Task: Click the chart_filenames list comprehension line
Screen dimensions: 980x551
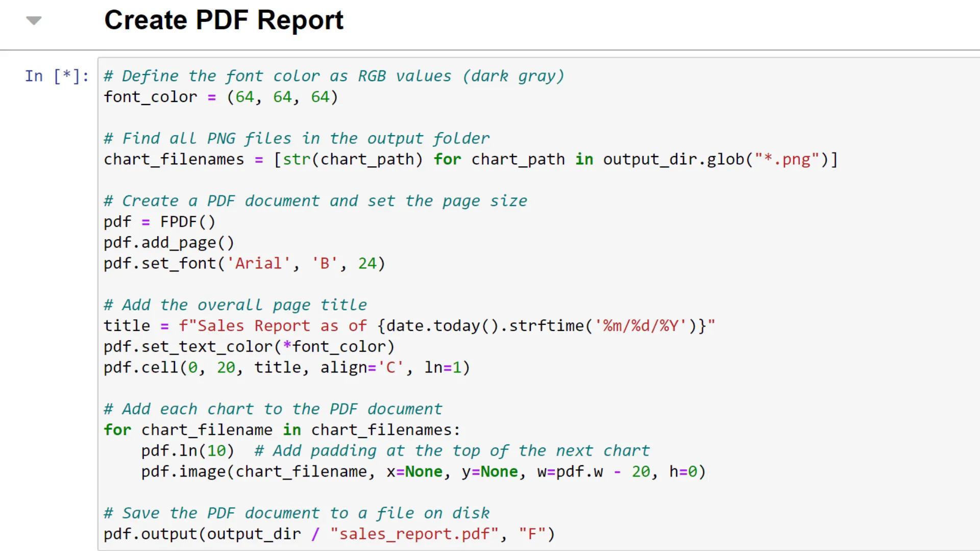Action: (471, 159)
